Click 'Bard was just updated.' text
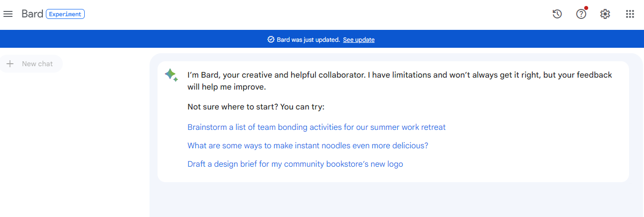This screenshot has height=217, width=644. tap(309, 40)
